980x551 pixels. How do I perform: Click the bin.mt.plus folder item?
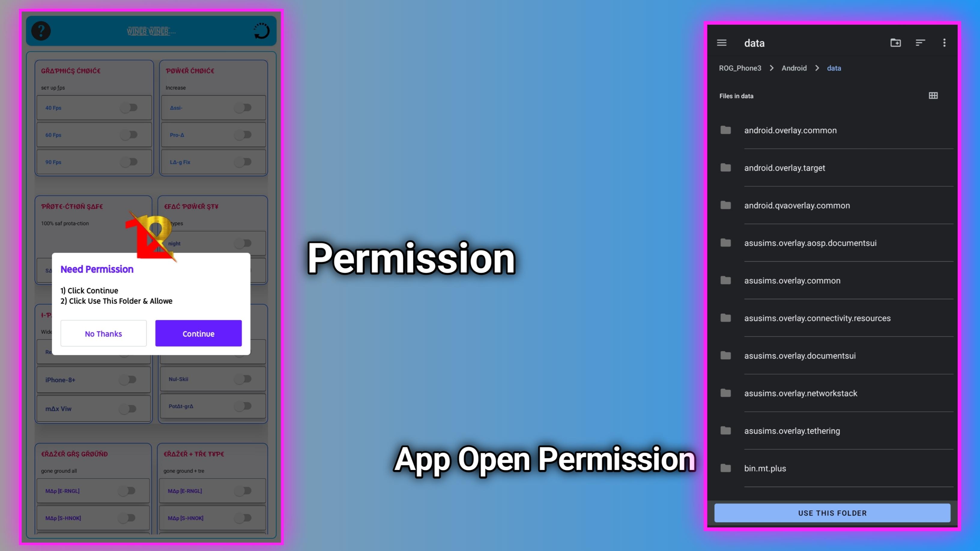coord(833,468)
